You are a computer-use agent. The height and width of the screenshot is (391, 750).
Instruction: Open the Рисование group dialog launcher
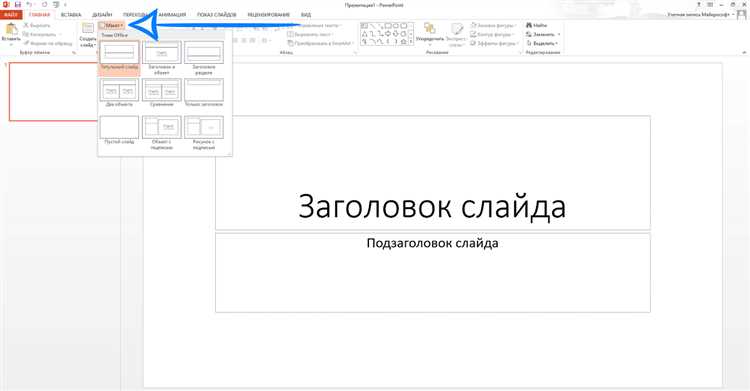pos(519,53)
